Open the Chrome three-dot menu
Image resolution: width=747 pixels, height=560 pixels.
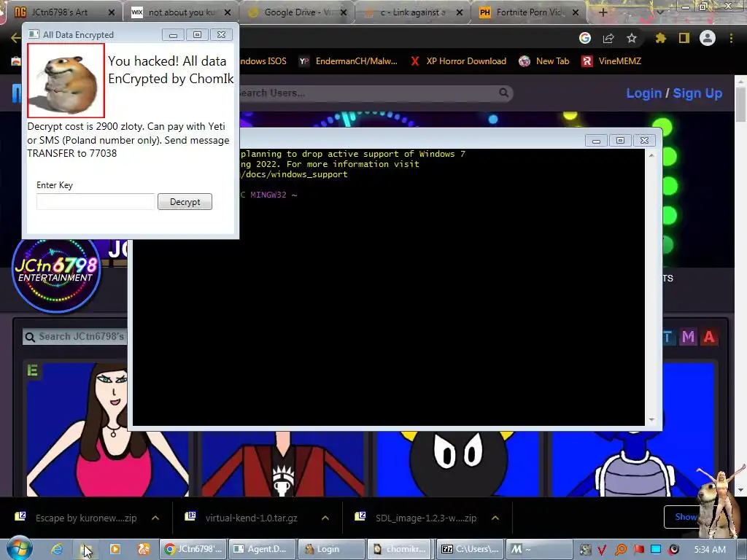click(731, 38)
